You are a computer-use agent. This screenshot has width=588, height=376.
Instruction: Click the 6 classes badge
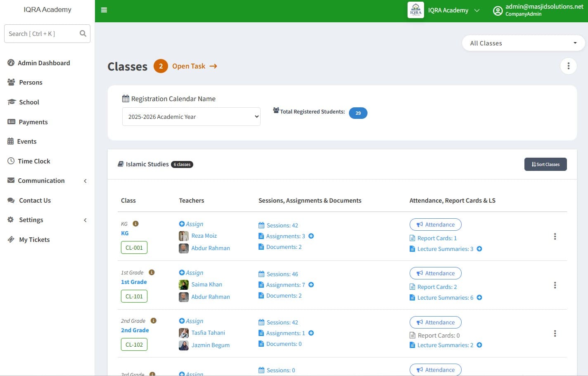(x=182, y=164)
